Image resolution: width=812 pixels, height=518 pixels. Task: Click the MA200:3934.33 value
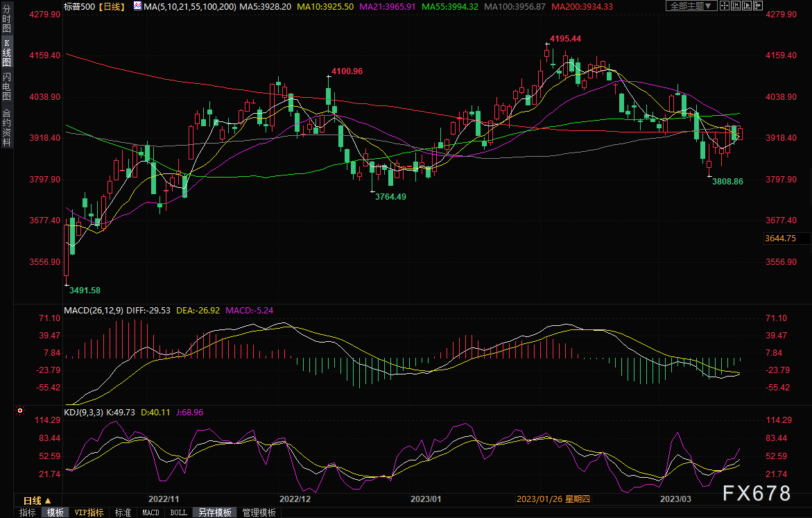click(582, 7)
